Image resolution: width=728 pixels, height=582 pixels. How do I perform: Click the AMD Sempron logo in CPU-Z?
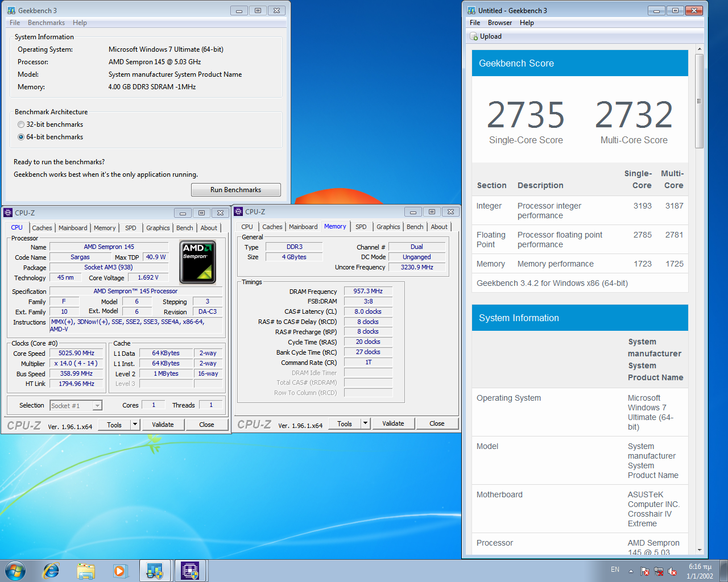197,262
